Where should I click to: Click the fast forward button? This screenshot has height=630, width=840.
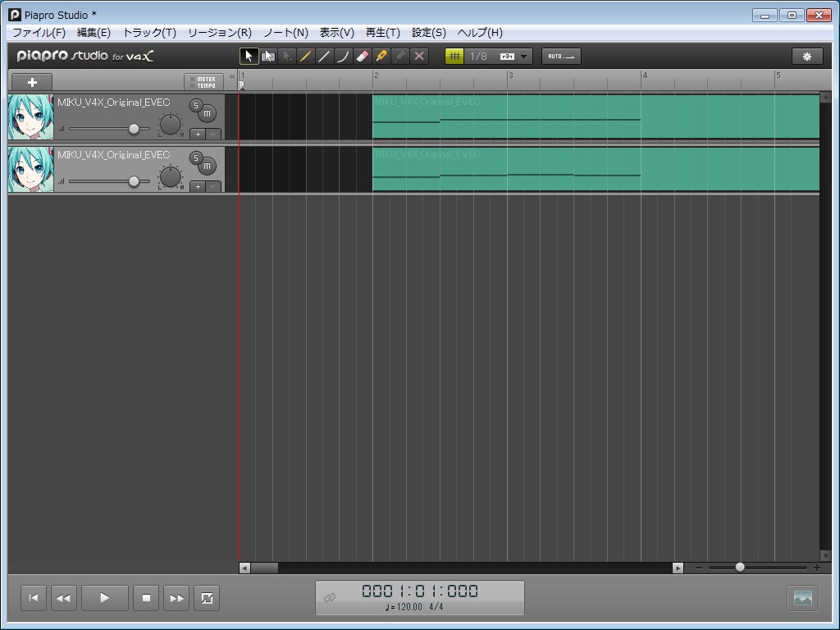coord(176,598)
